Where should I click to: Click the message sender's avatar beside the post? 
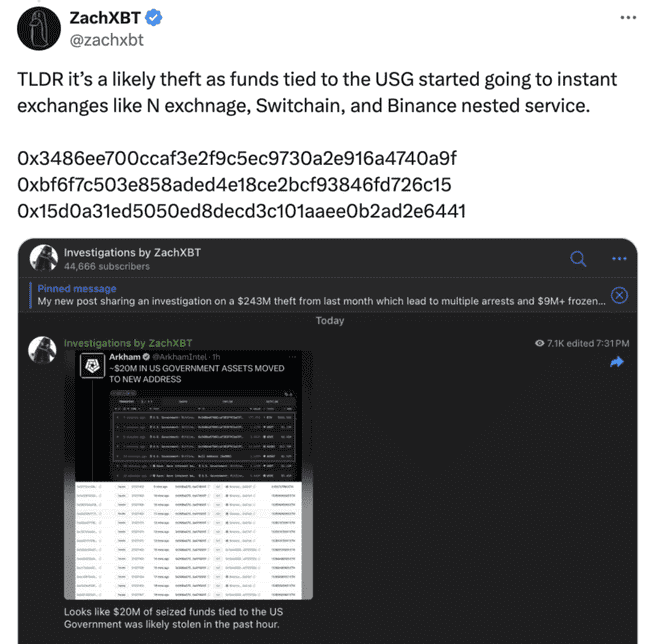(41, 348)
